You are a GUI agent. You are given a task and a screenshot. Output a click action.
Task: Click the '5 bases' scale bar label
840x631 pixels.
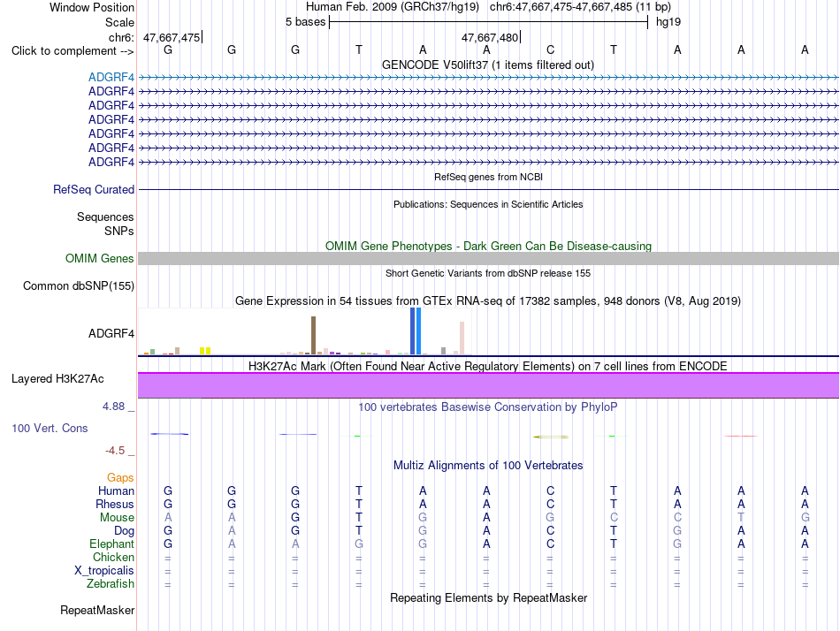click(x=305, y=22)
